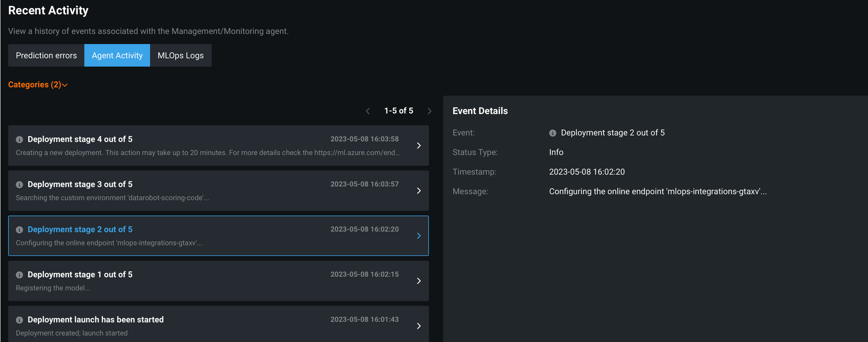This screenshot has width=868, height=342.
Task: Click the Deployment stage 4 event title
Action: [x=80, y=139]
